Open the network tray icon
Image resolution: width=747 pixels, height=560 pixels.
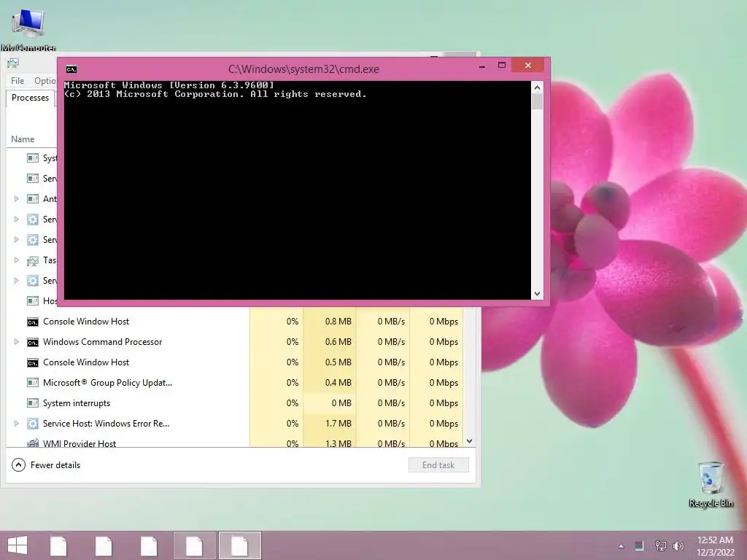660,545
